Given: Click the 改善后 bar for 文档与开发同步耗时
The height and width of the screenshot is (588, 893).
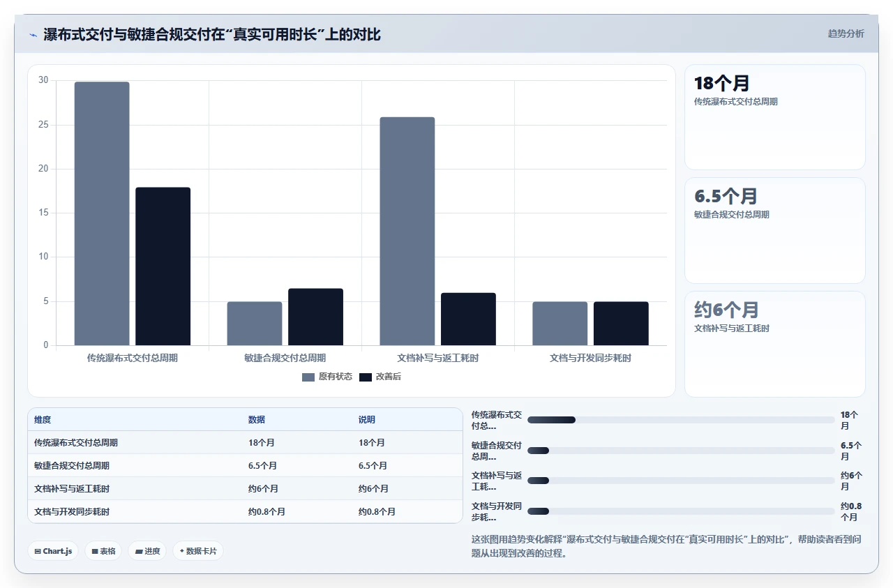Looking at the screenshot, I should pos(621,324).
